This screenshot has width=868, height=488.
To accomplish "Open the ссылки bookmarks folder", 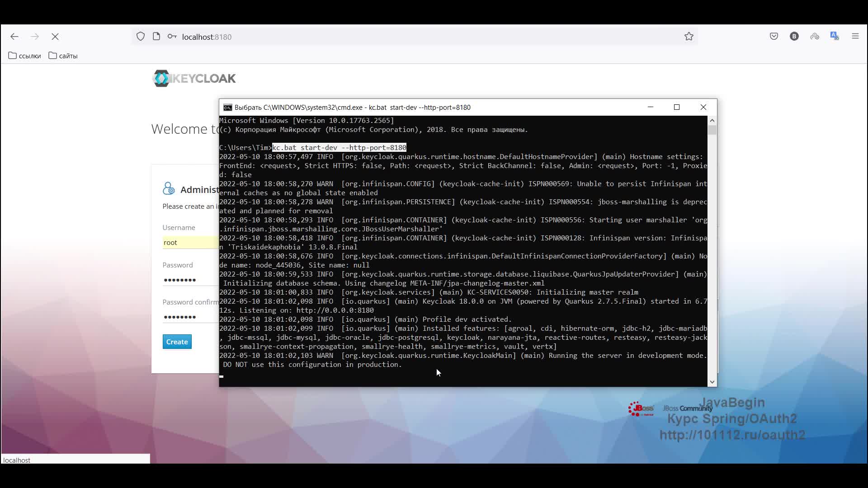I will pos(24,56).
